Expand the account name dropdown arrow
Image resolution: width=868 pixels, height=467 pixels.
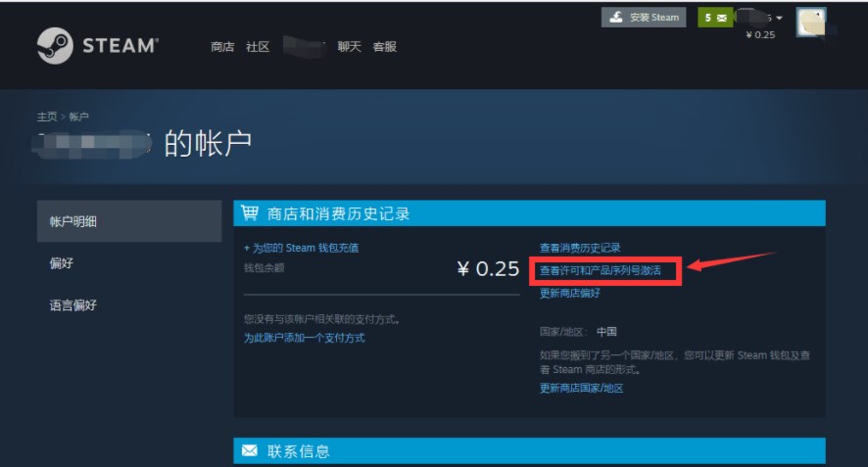(x=779, y=19)
